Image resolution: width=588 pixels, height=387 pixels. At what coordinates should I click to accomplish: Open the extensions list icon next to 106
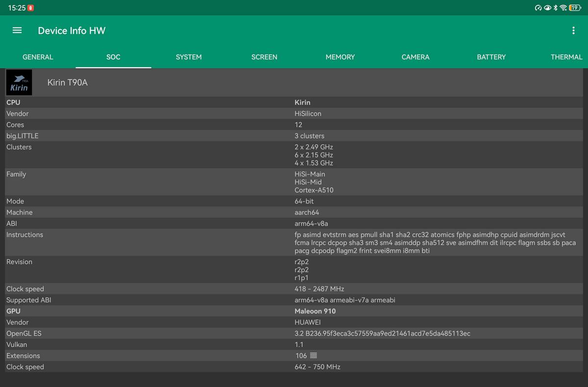[x=314, y=356]
